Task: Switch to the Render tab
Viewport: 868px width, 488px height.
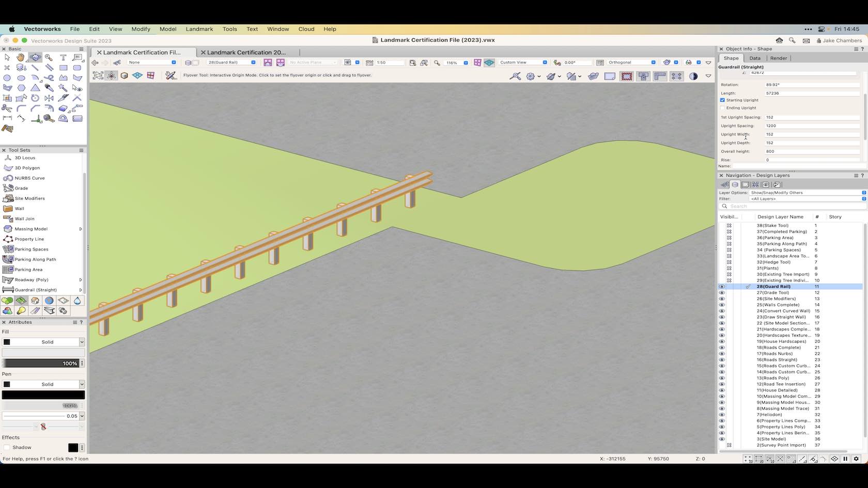Action: [x=778, y=58]
